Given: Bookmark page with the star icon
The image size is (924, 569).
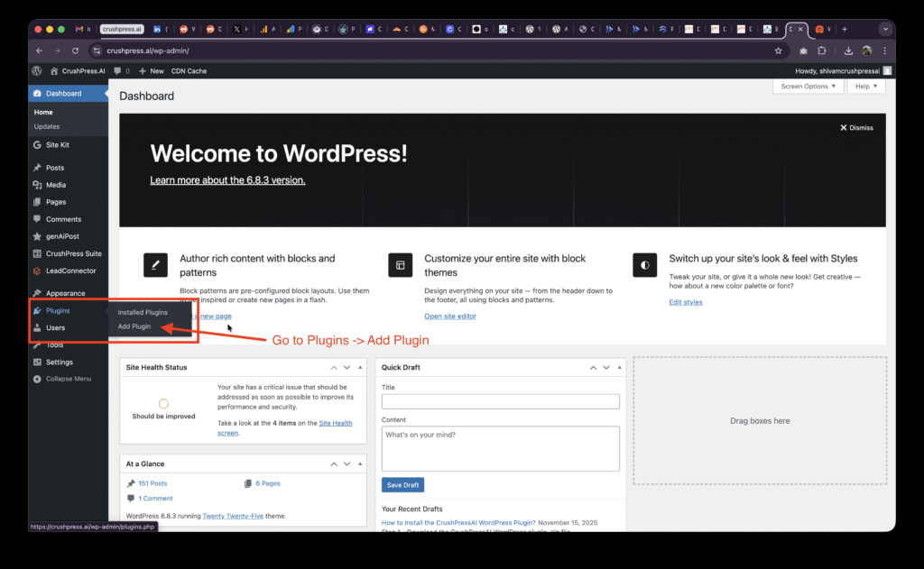Looking at the screenshot, I should pyautogui.click(x=778, y=50).
